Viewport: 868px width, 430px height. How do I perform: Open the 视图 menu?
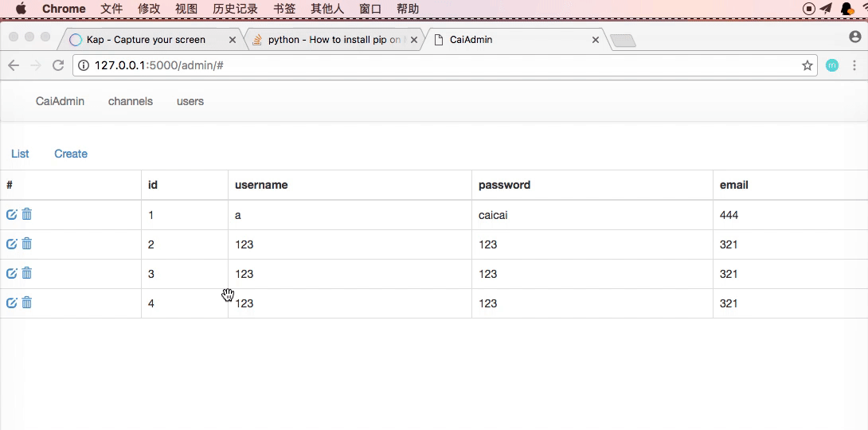click(186, 9)
